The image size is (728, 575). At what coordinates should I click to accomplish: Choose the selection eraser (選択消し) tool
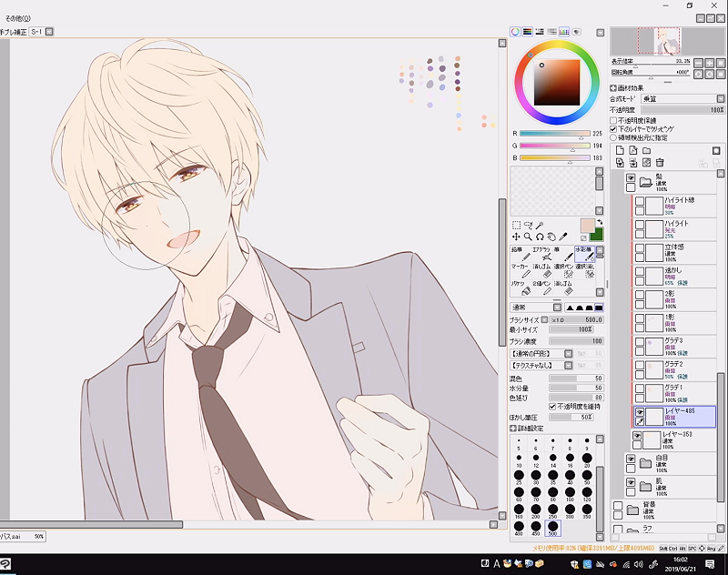pos(584,271)
